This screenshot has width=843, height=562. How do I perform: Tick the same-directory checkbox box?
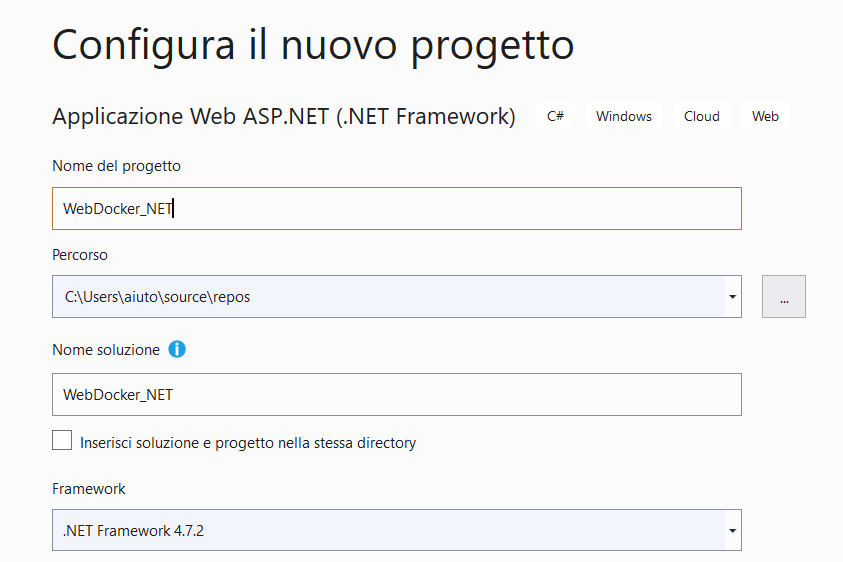(62, 440)
